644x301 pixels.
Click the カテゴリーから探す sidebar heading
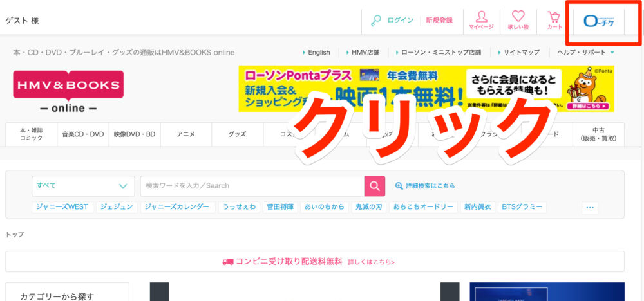coord(57,296)
